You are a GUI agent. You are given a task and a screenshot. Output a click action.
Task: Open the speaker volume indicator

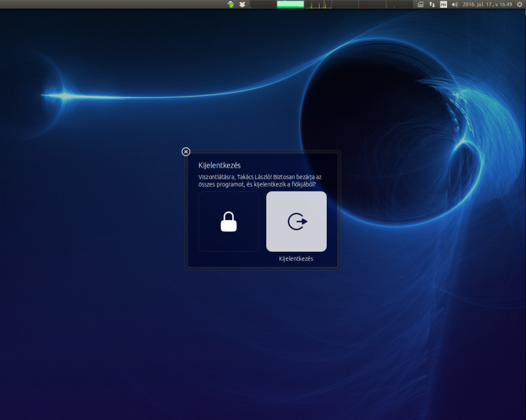tap(454, 4)
